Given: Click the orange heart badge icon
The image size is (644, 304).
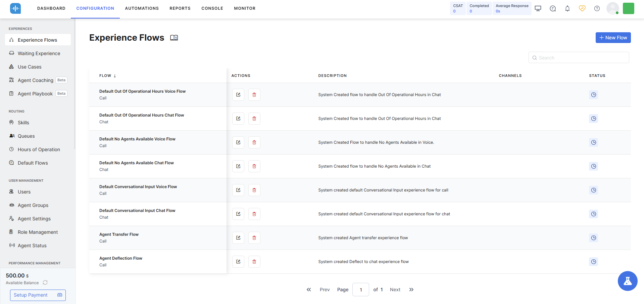Looking at the screenshot, I should coord(582,8).
